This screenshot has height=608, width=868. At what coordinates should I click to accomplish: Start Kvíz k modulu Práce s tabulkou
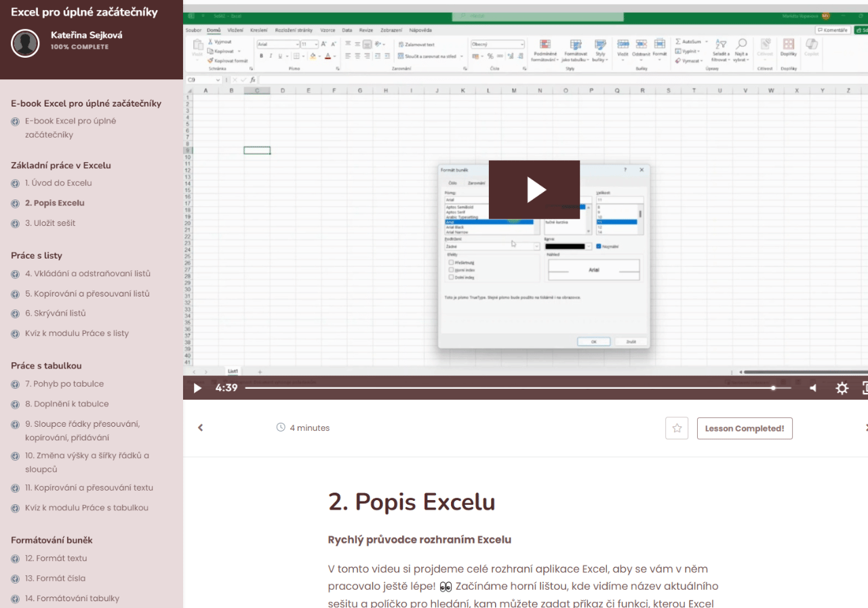coord(87,508)
